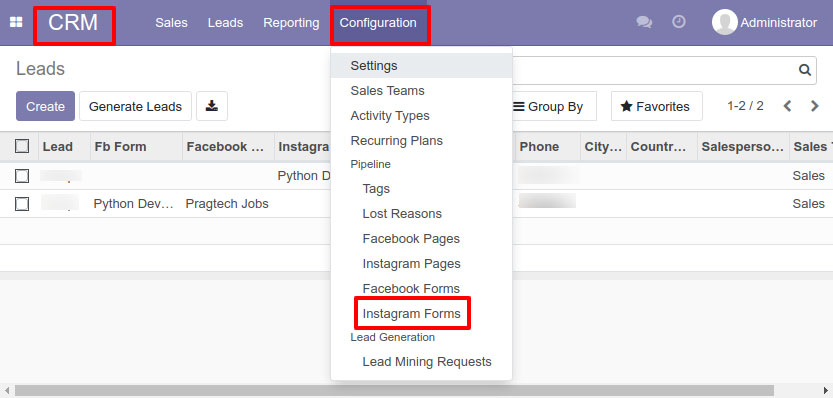Open the Favorites dropdown

coord(656,106)
